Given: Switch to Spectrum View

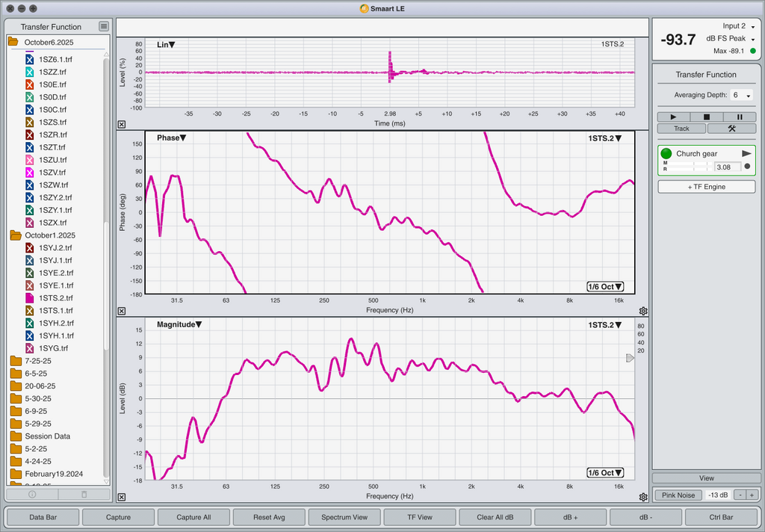Looking at the screenshot, I should coord(344,517).
